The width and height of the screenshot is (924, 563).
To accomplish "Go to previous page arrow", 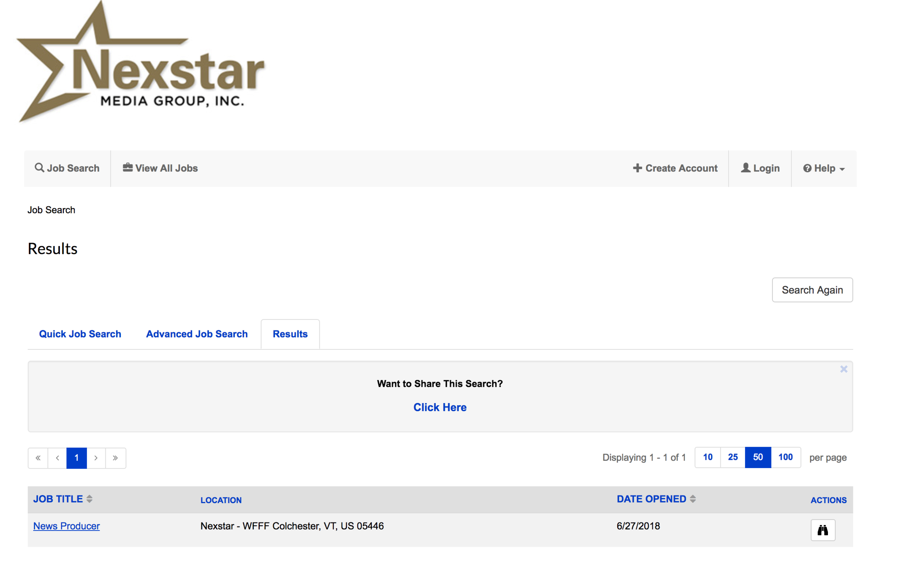I will click(x=57, y=458).
